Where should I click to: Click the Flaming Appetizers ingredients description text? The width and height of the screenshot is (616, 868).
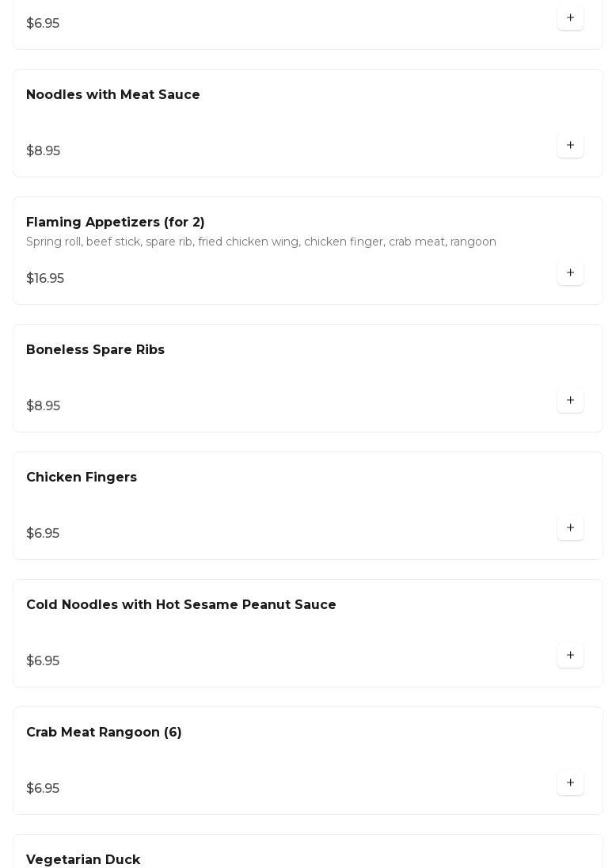coord(261,242)
